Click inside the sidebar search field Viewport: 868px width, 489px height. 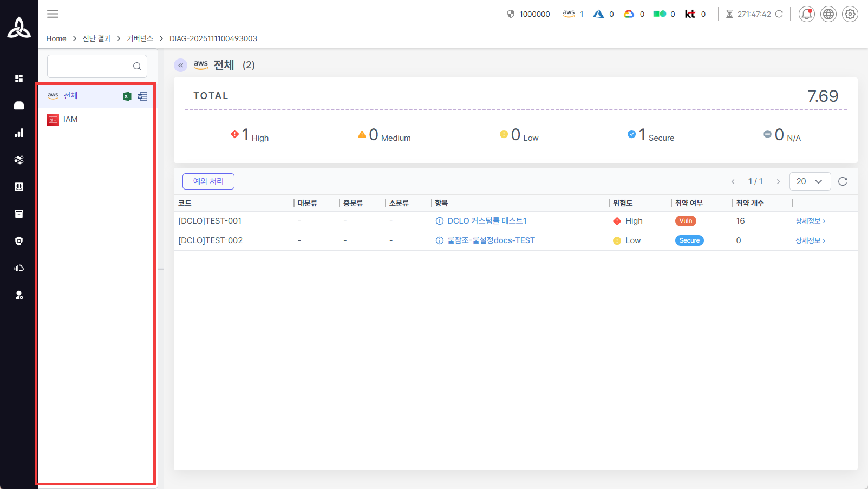coord(89,66)
